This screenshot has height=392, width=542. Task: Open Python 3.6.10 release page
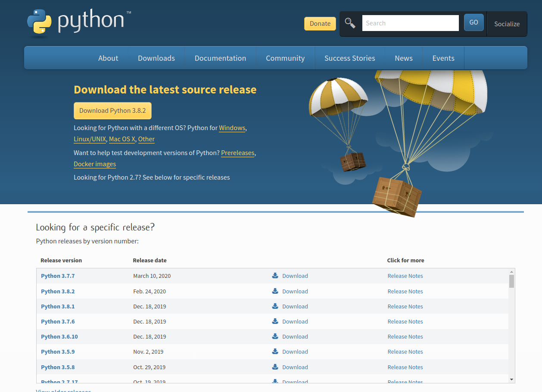pyautogui.click(x=59, y=336)
